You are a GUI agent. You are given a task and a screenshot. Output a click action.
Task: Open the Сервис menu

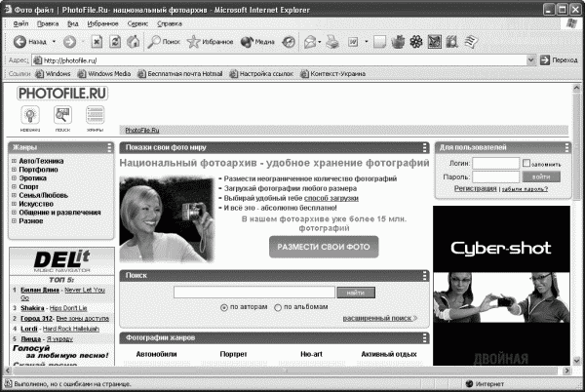pos(137,23)
